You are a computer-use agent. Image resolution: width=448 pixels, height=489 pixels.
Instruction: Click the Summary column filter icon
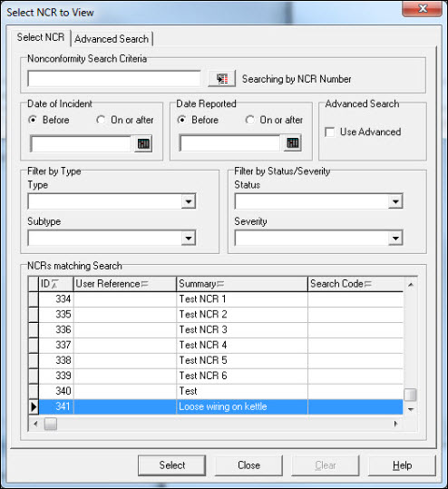[220, 284]
